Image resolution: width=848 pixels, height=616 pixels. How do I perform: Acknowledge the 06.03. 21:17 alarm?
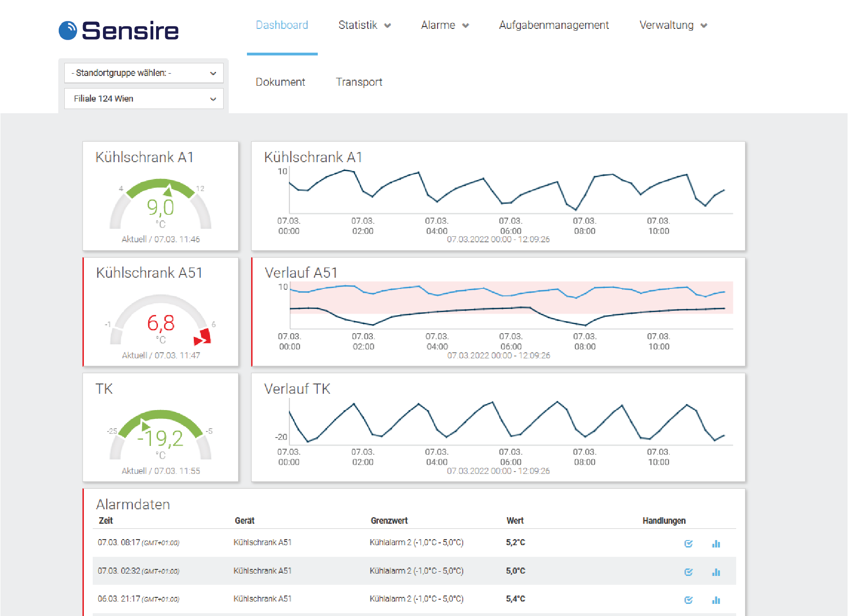688,600
